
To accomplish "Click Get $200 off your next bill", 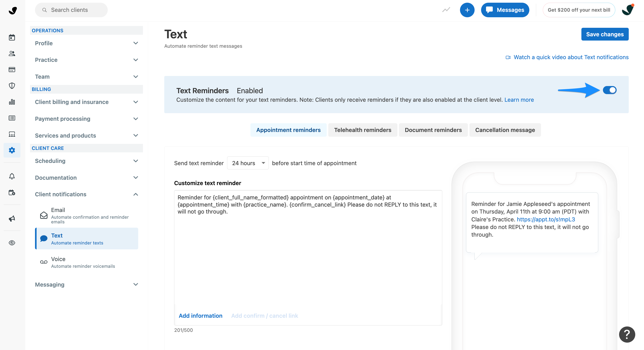I will (x=578, y=10).
